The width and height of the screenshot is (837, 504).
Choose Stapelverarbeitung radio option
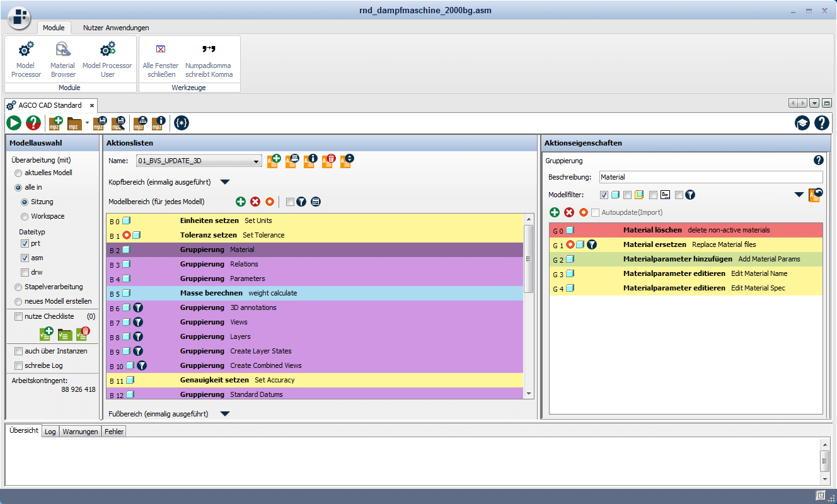coord(18,287)
